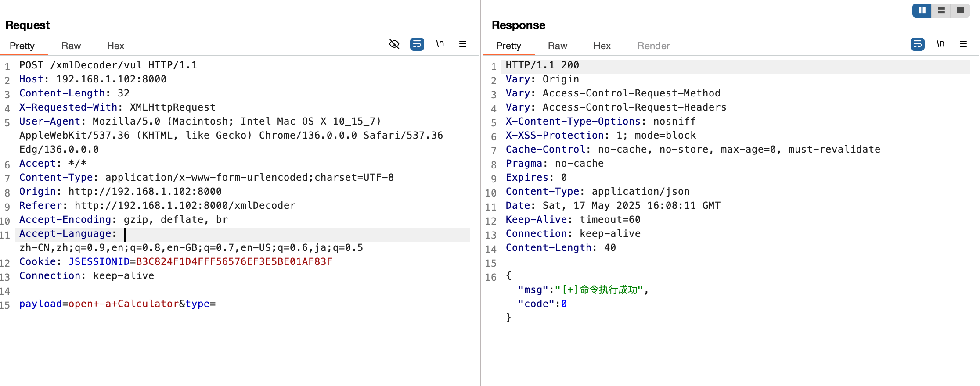980x386 pixels.
Task: Click the request Content-Type urlencoded header
Action: (x=206, y=178)
